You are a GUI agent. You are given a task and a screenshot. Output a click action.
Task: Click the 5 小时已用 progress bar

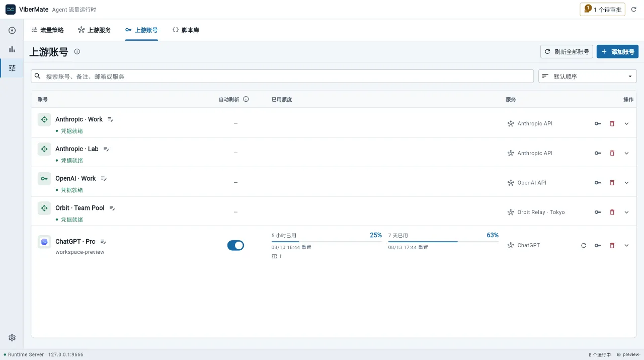point(327,242)
